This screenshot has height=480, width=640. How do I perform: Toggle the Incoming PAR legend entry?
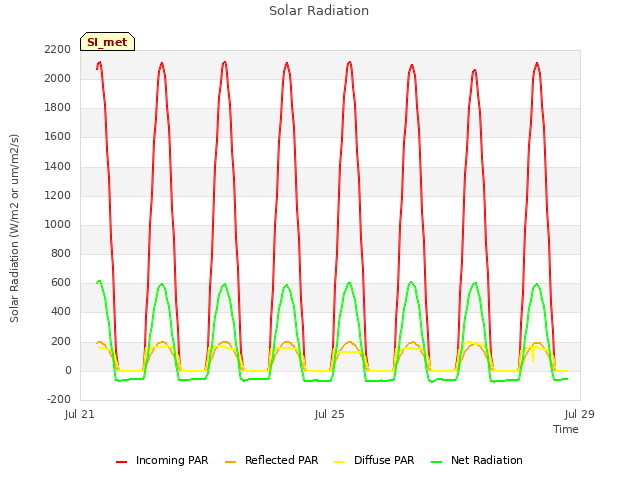coord(162,460)
